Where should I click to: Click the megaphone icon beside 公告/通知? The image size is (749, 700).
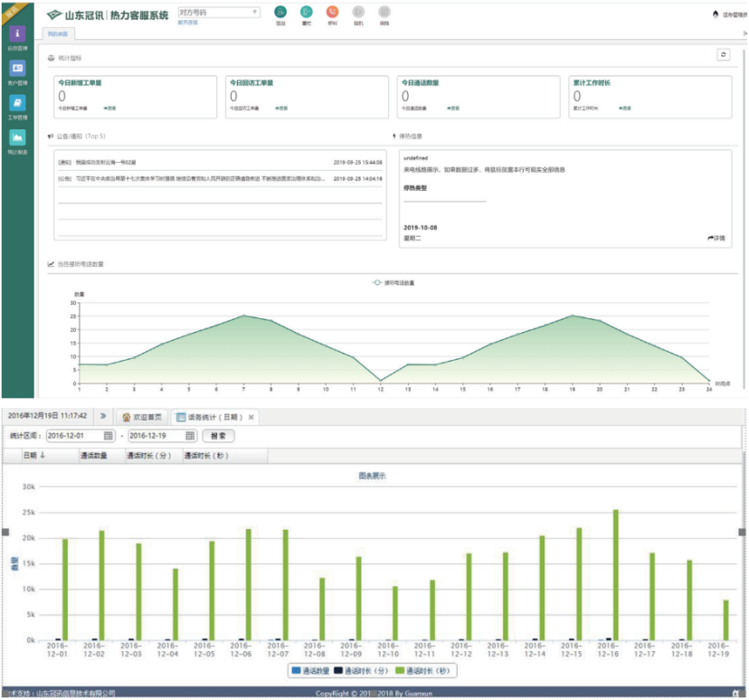(51, 137)
